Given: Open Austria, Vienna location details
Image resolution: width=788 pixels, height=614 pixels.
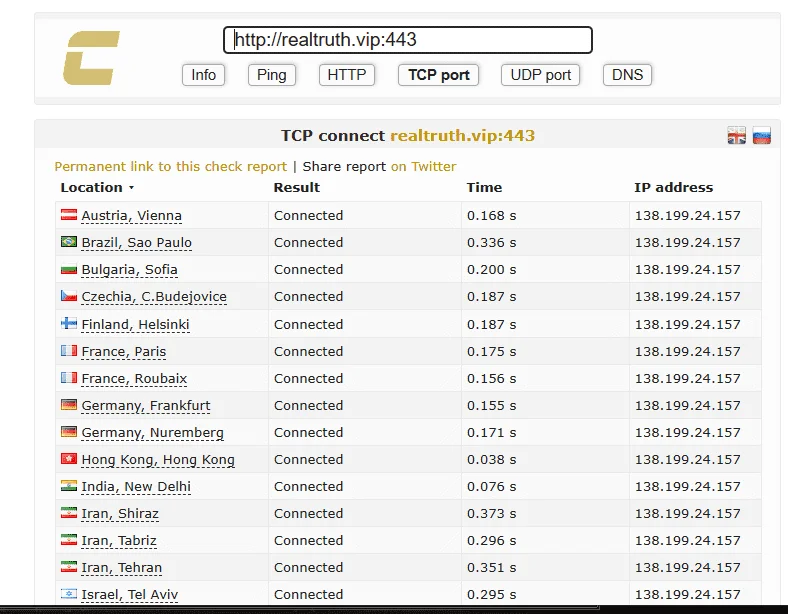Looking at the screenshot, I should [132, 216].
